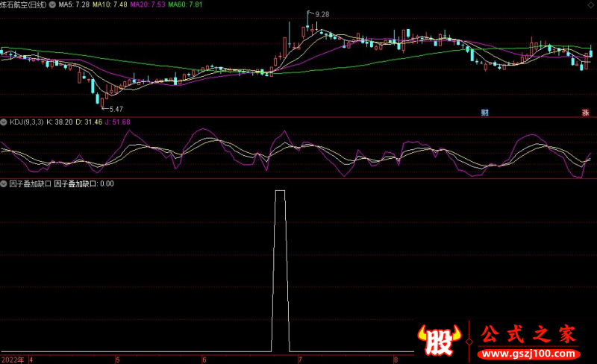
Task: Click the green MA60: 7.81 label
Action: pos(185,4)
